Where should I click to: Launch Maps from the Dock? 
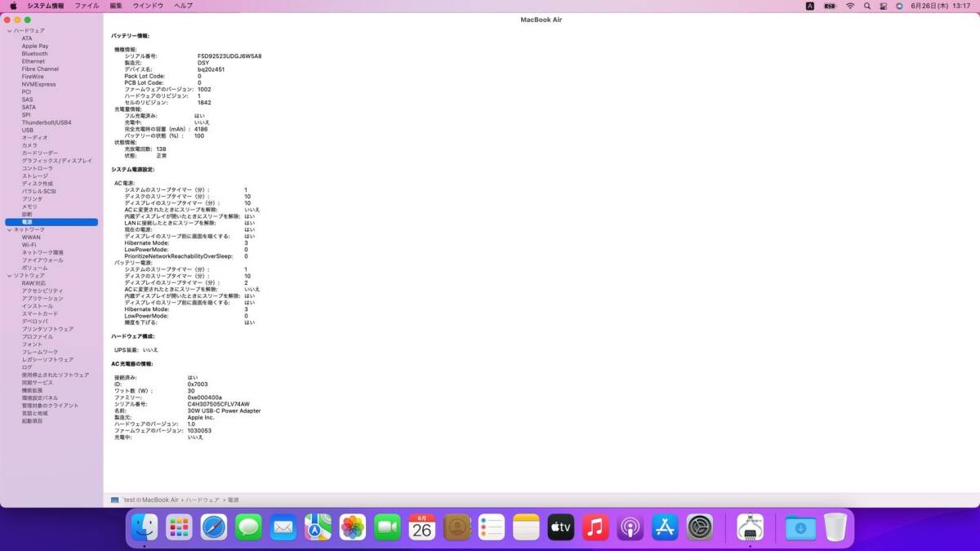318,528
